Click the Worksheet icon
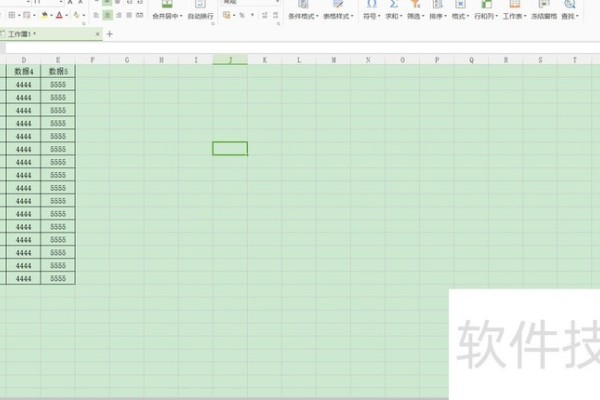Image resolution: width=600 pixels, height=400 pixels. coord(515,4)
